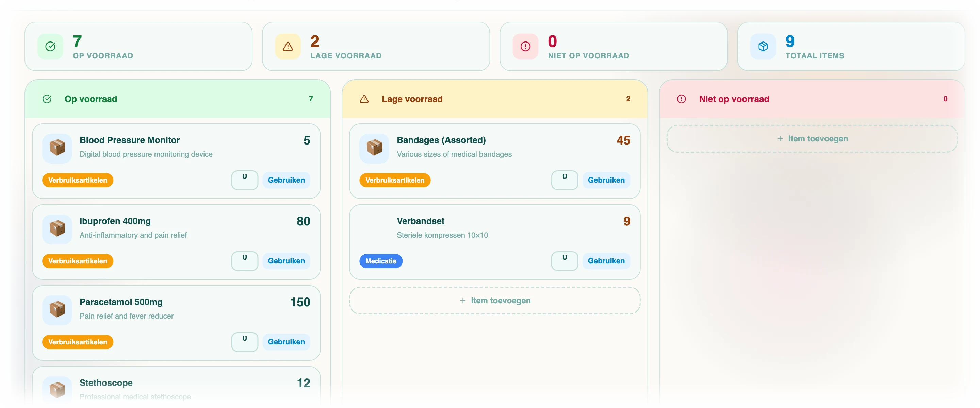Click Gebruiken on the Ibuprofen 400mg card
The image size is (980, 408).
click(286, 261)
